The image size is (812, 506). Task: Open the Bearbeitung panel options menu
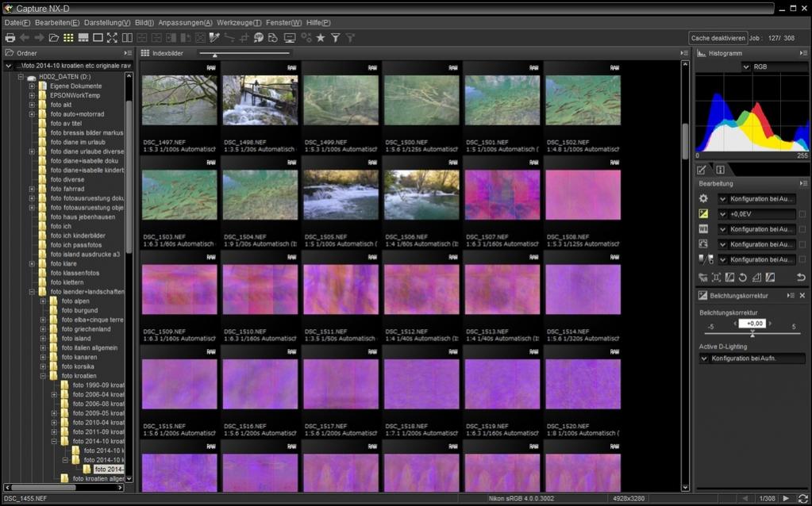pos(803,183)
